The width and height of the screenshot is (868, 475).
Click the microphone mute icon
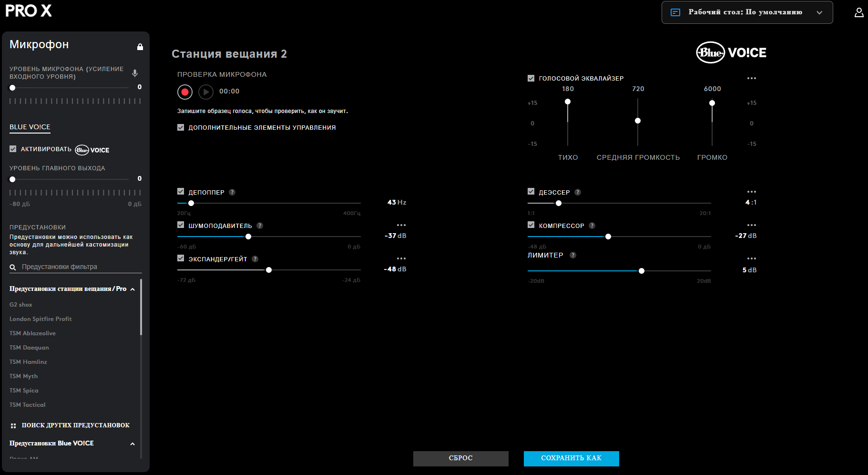coord(135,73)
